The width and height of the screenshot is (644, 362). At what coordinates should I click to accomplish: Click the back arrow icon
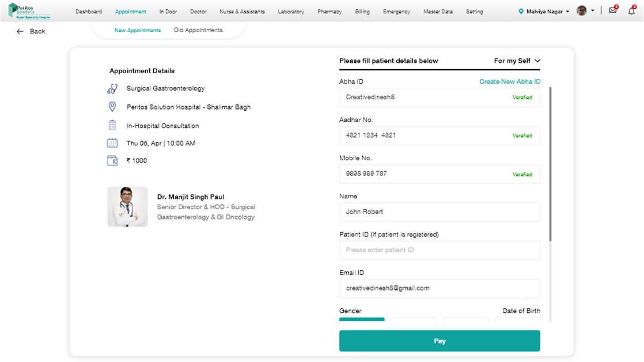pyautogui.click(x=20, y=32)
